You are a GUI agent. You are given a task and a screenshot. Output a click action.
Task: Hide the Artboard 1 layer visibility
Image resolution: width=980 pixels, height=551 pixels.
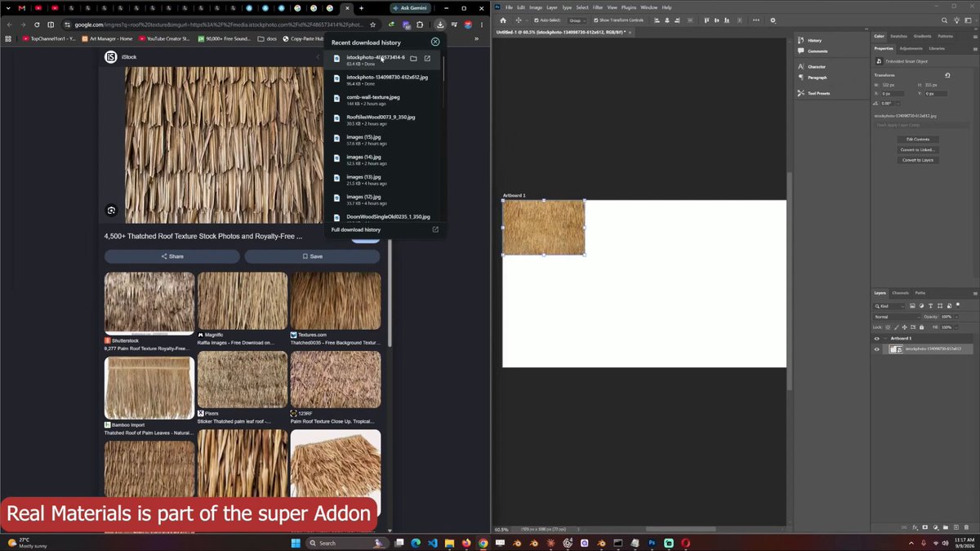click(877, 338)
